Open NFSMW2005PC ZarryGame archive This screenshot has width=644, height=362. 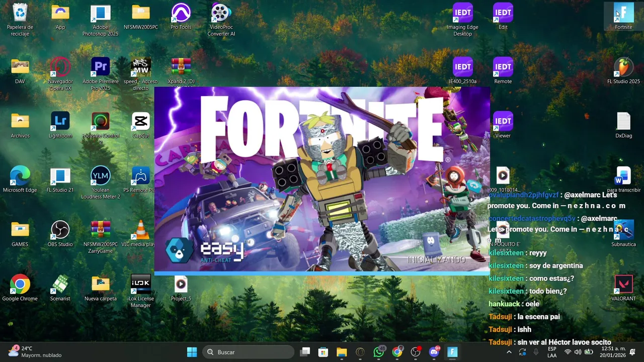pyautogui.click(x=101, y=237)
